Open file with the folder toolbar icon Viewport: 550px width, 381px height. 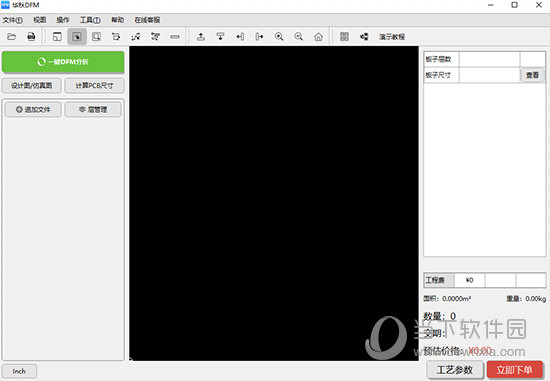point(12,36)
